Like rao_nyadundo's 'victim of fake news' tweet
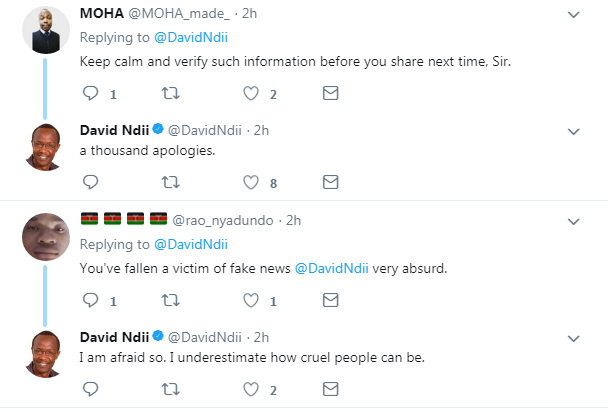Image resolution: width=608 pixels, height=412 pixels. tap(251, 300)
